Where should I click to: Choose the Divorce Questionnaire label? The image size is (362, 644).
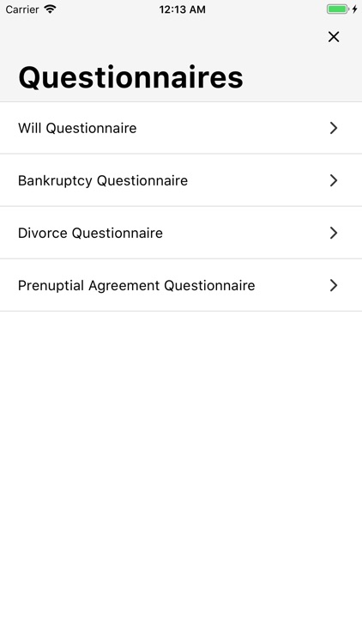(90, 233)
